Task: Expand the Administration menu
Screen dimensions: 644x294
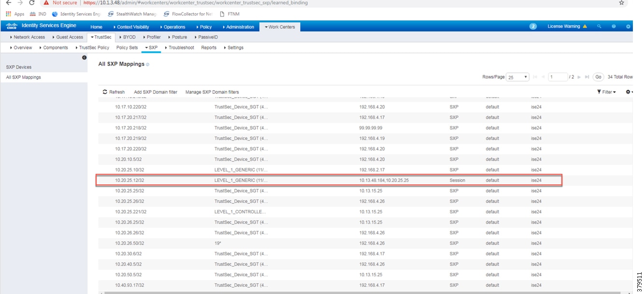Action: tap(238, 27)
